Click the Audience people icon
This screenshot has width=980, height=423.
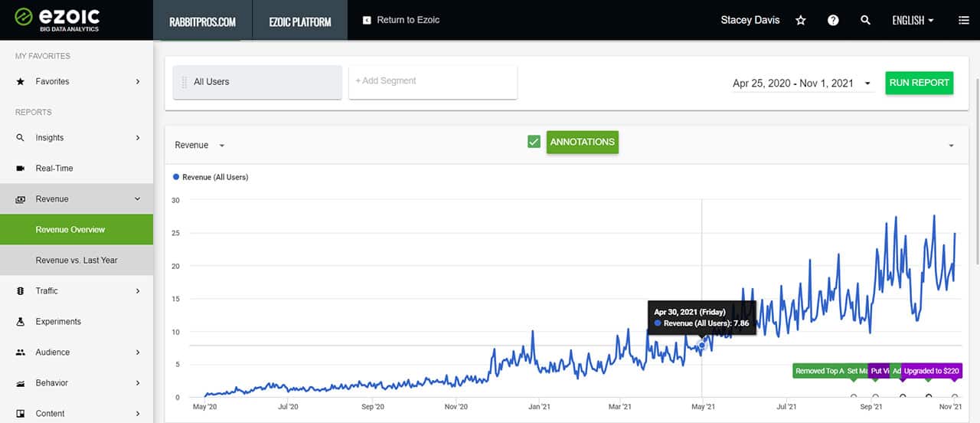(x=20, y=352)
